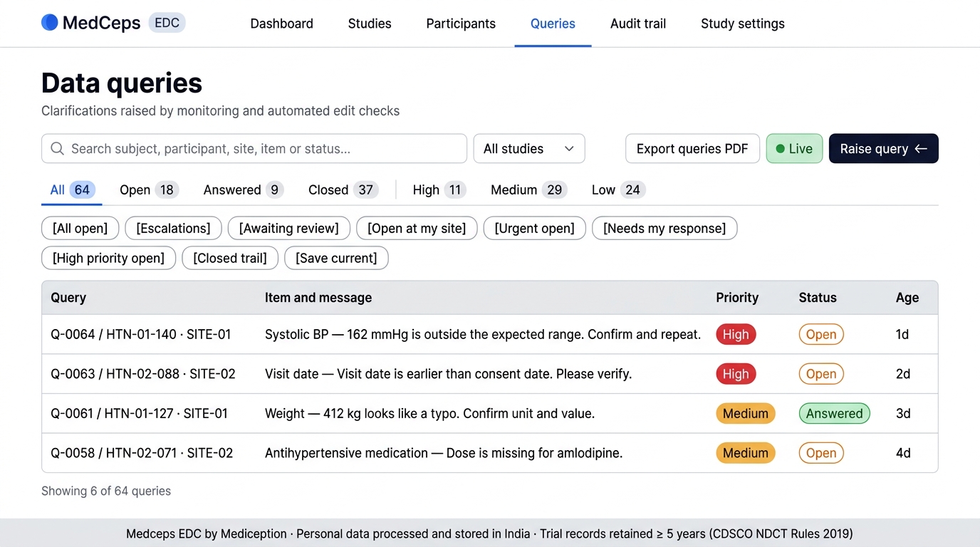Open the Audit trail page

click(638, 24)
